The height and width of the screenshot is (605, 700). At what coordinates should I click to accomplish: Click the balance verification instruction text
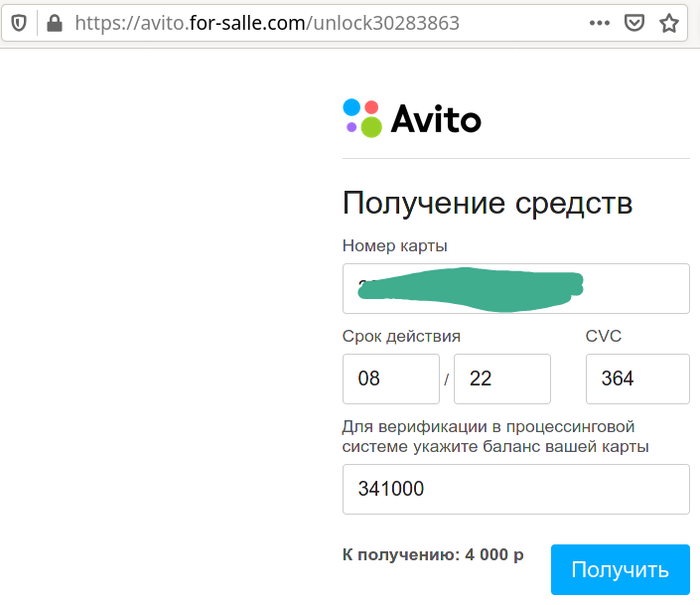click(x=495, y=436)
